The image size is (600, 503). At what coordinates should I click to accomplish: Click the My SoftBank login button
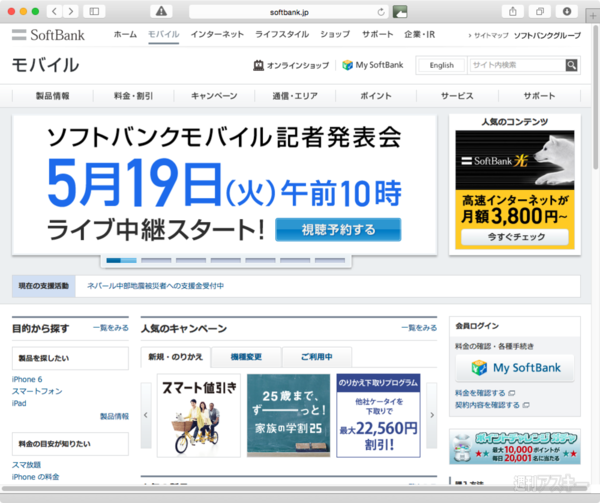[x=515, y=368]
